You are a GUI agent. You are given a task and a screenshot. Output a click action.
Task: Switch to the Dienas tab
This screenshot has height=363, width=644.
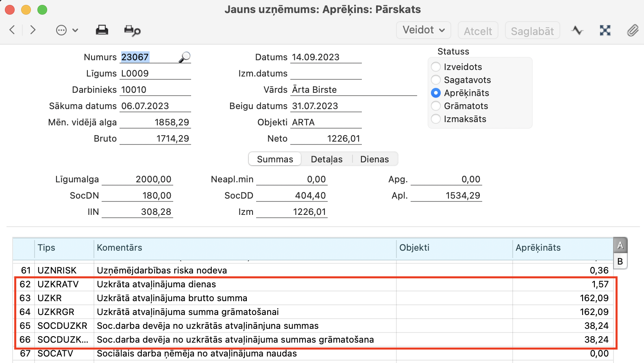[374, 159]
